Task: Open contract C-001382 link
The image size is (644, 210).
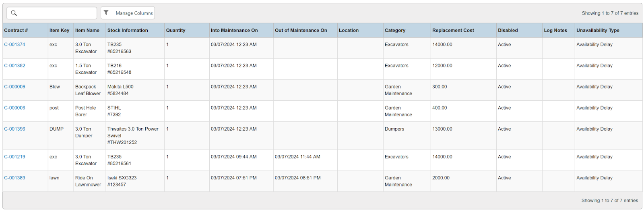Action: point(14,65)
